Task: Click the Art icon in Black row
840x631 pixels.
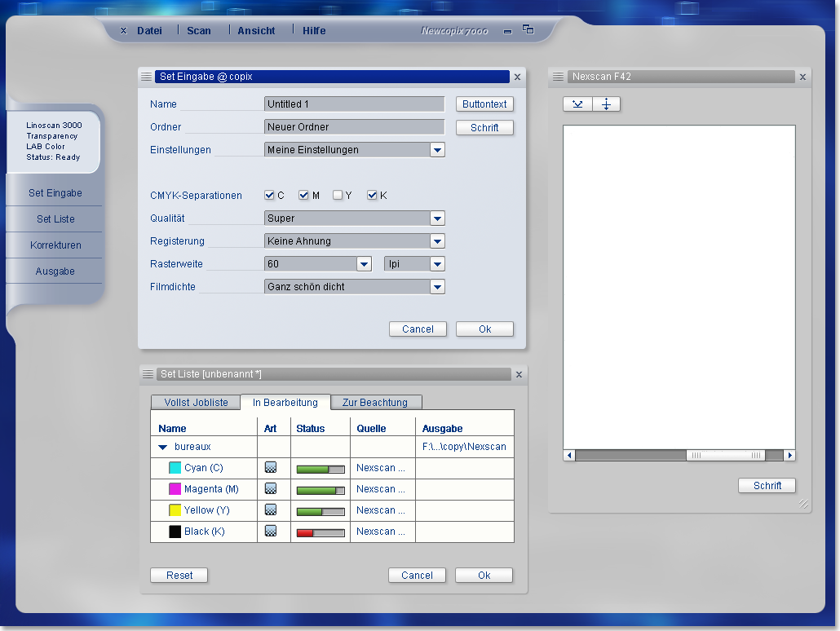Action: click(271, 532)
